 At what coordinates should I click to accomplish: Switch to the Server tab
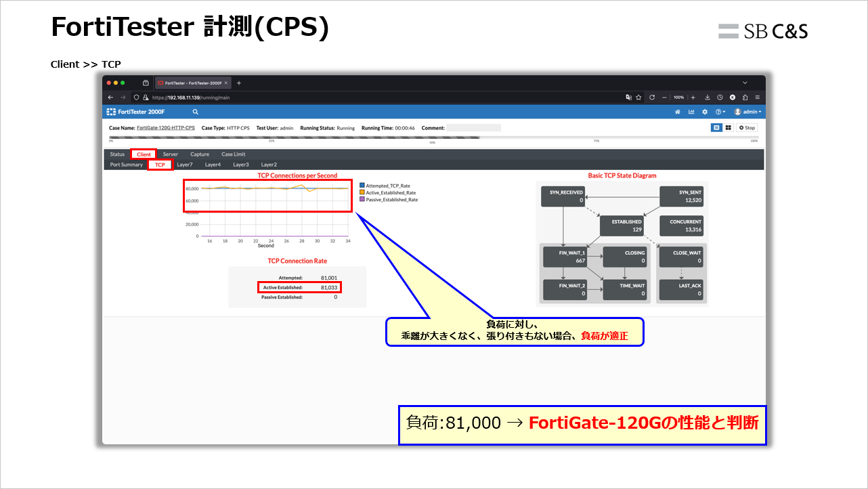170,154
